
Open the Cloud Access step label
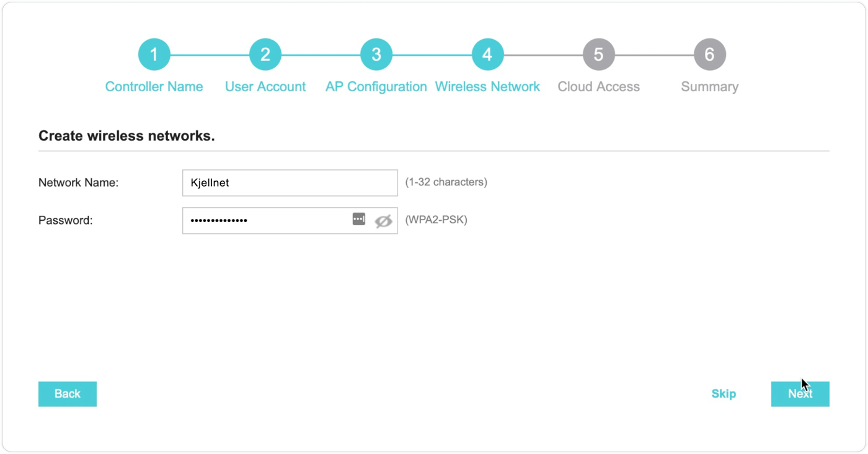(598, 87)
